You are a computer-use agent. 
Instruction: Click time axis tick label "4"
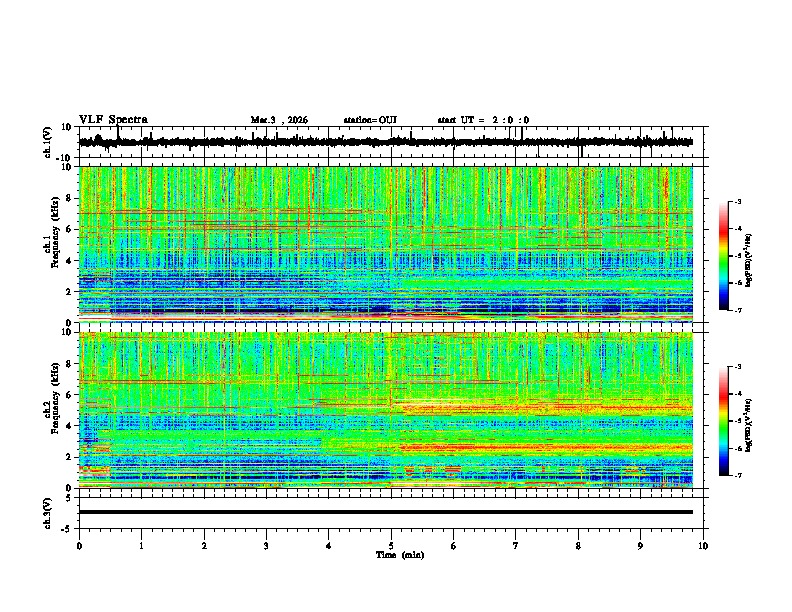329,546
